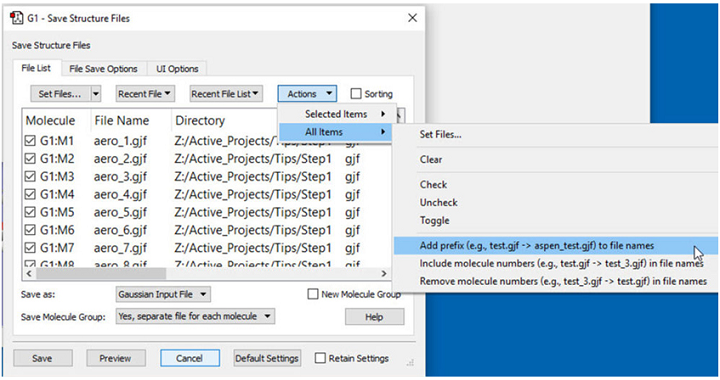Enable the Sorting checkbox
Screen dimensions: 720x380
pyautogui.click(x=356, y=94)
